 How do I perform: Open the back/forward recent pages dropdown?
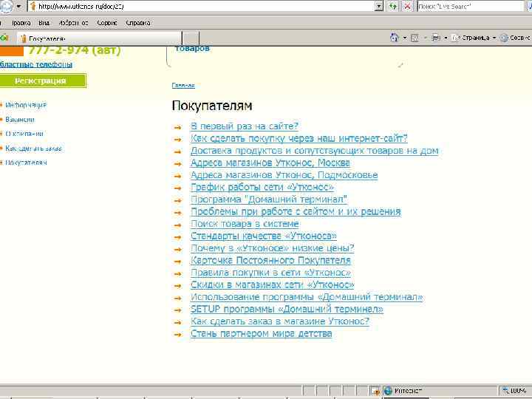click(18, 6)
